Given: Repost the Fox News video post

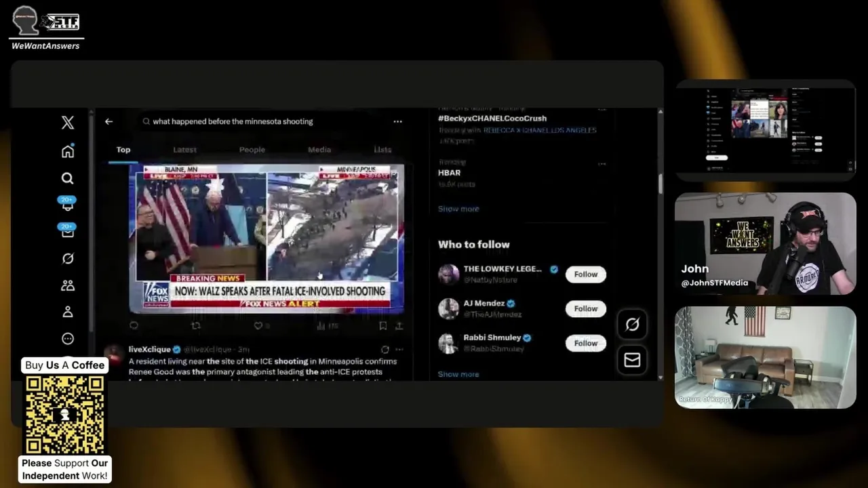Looking at the screenshot, I should [196, 326].
